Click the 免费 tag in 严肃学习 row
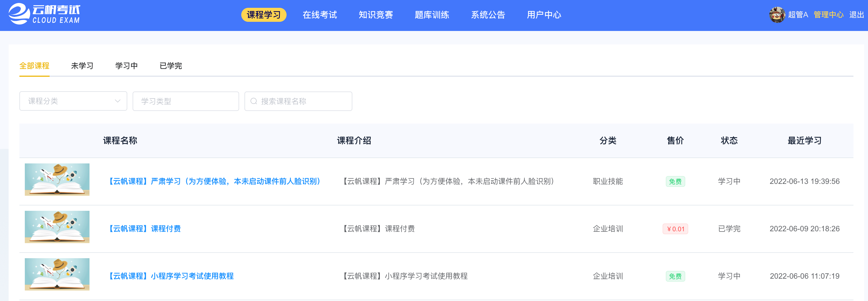Viewport: 868px width, 301px height. (675, 181)
